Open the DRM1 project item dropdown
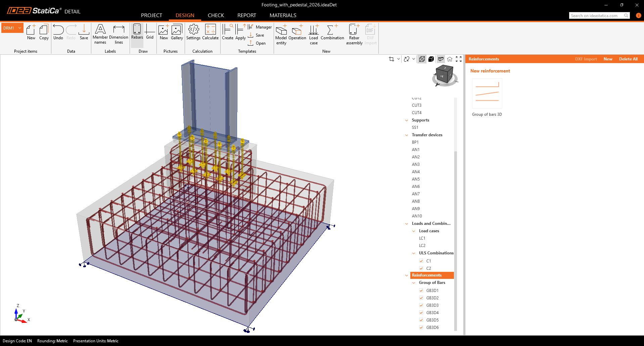The width and height of the screenshot is (644, 346). point(20,28)
